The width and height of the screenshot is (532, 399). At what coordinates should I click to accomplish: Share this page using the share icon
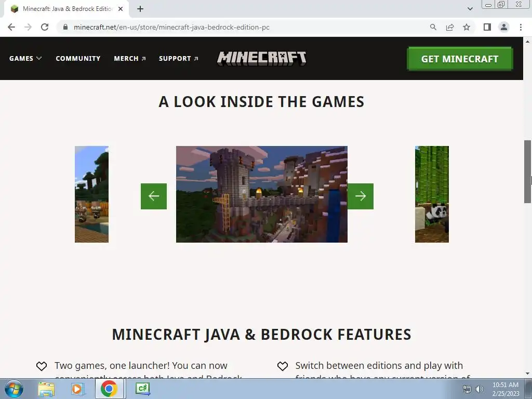(450, 27)
